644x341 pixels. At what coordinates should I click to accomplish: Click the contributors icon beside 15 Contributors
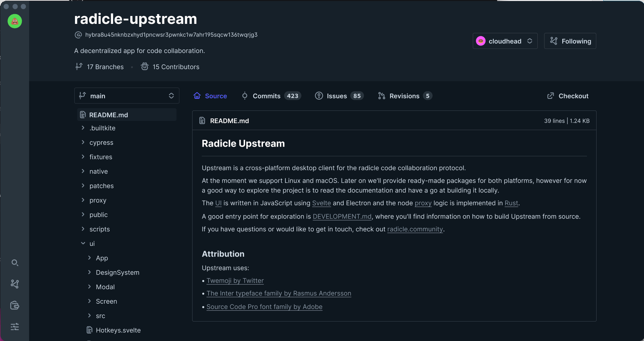click(x=145, y=66)
